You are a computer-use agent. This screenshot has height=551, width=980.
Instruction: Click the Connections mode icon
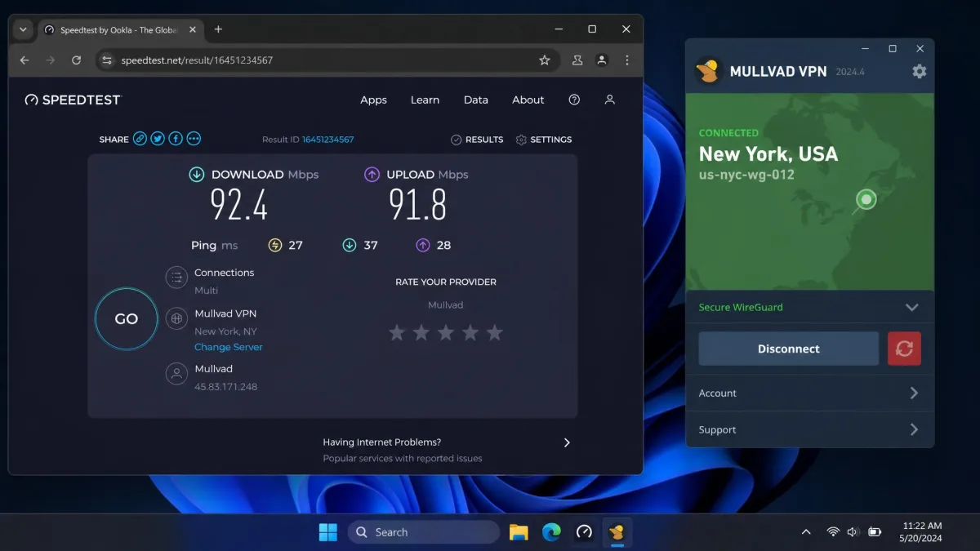tap(176, 278)
